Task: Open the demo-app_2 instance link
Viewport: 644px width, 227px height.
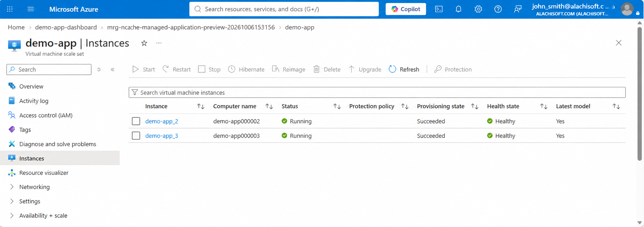Action: pyautogui.click(x=161, y=121)
